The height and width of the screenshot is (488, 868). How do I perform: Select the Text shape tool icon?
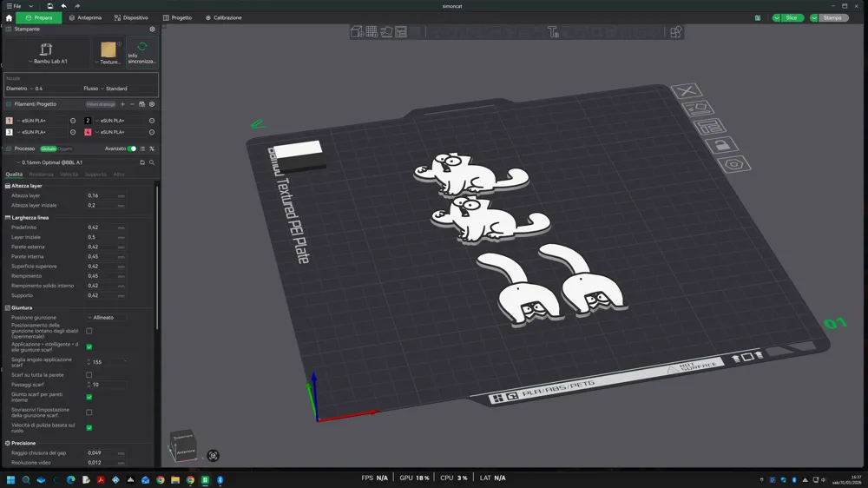point(553,31)
